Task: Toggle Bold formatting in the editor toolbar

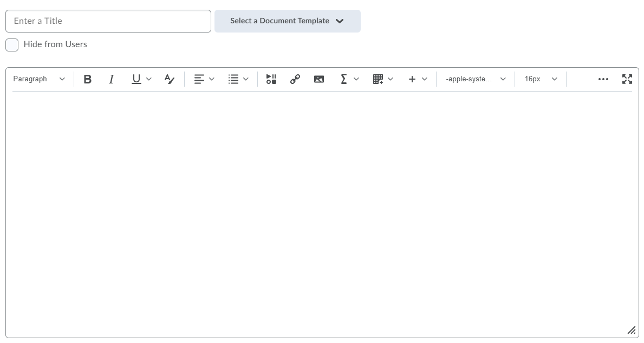Action: (87, 79)
